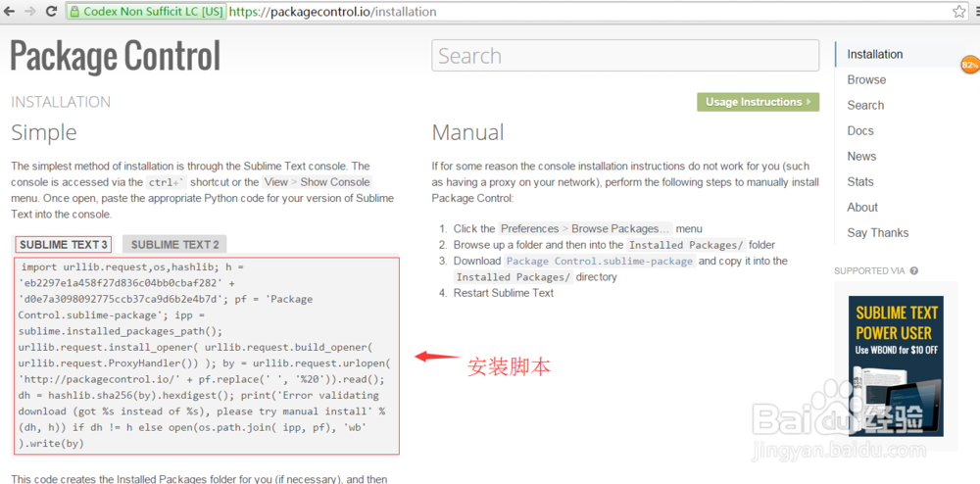Click the 'INSTALLATION' heading text
This screenshot has height=484, width=980.
tap(61, 102)
